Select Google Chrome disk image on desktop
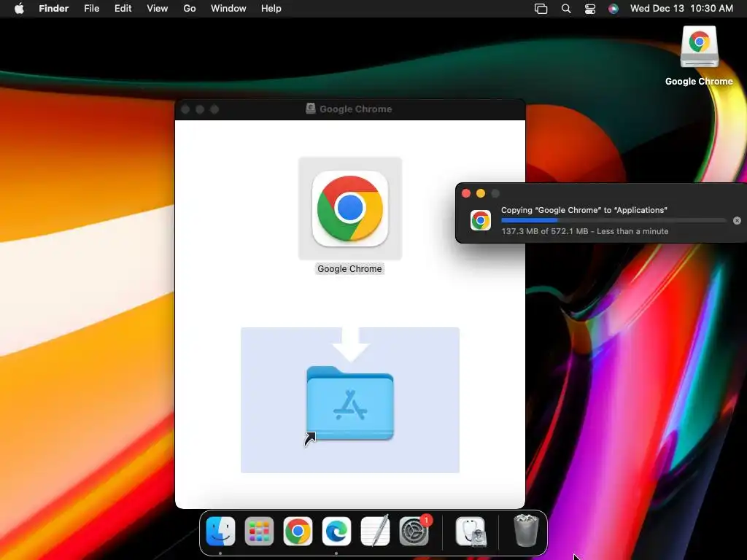 tap(699, 55)
